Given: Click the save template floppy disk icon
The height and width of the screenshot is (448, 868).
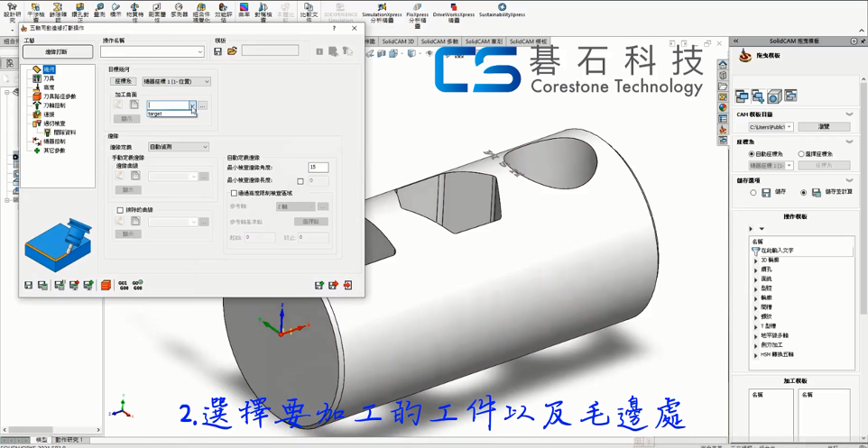Looking at the screenshot, I should point(217,51).
